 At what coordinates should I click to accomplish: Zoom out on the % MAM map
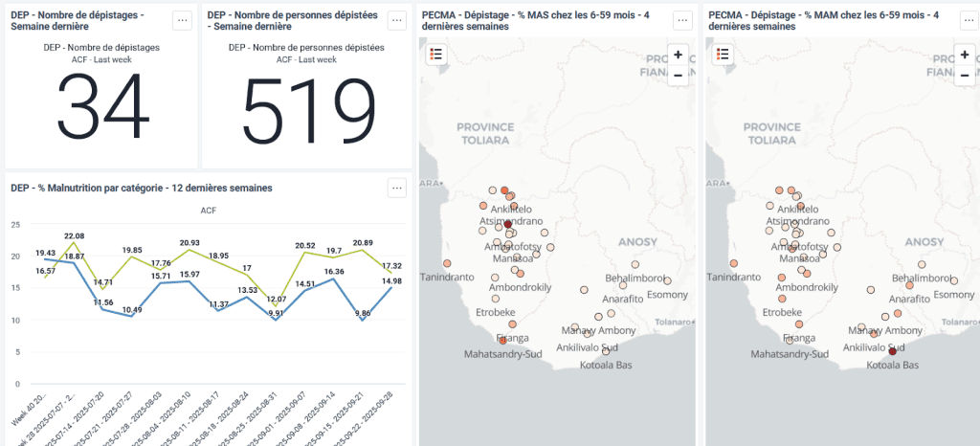pyautogui.click(x=964, y=75)
